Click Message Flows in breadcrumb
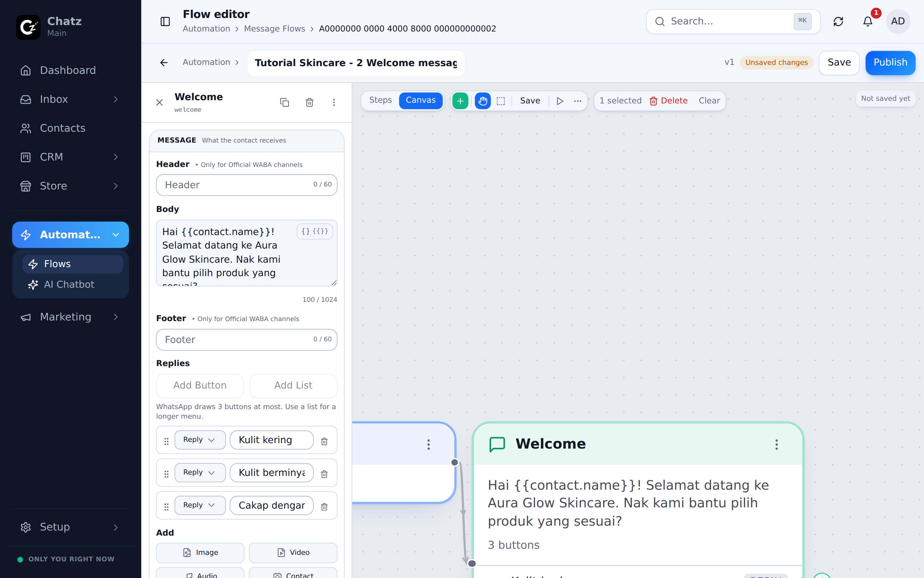 [275, 29]
